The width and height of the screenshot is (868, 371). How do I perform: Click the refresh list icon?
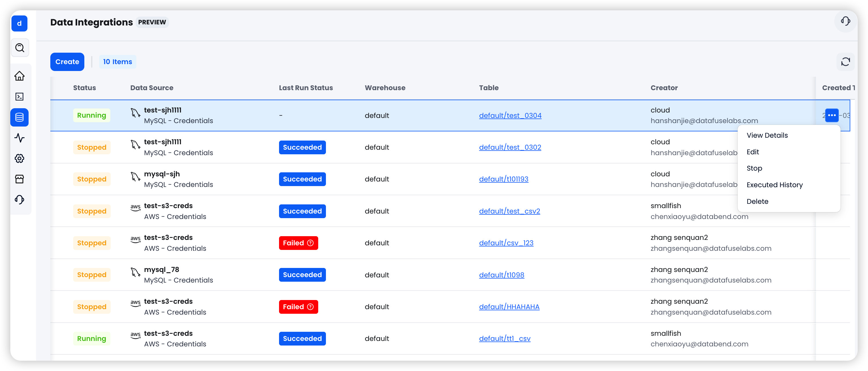(845, 62)
